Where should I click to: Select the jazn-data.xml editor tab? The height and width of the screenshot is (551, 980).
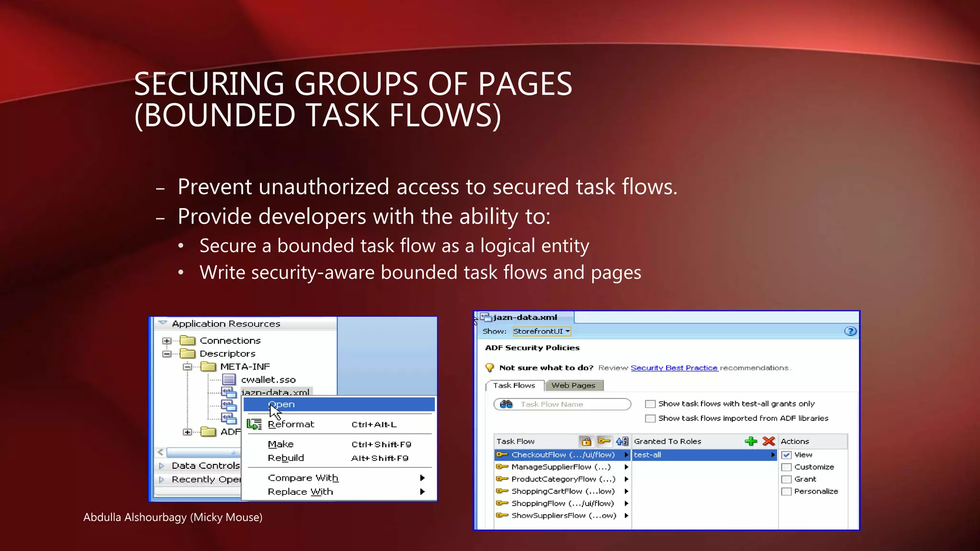(x=525, y=317)
